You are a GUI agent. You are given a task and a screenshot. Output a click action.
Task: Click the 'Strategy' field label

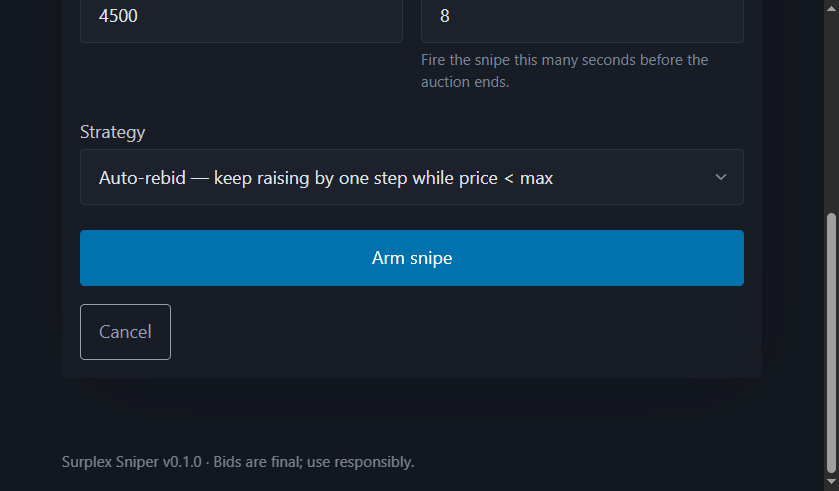(112, 132)
